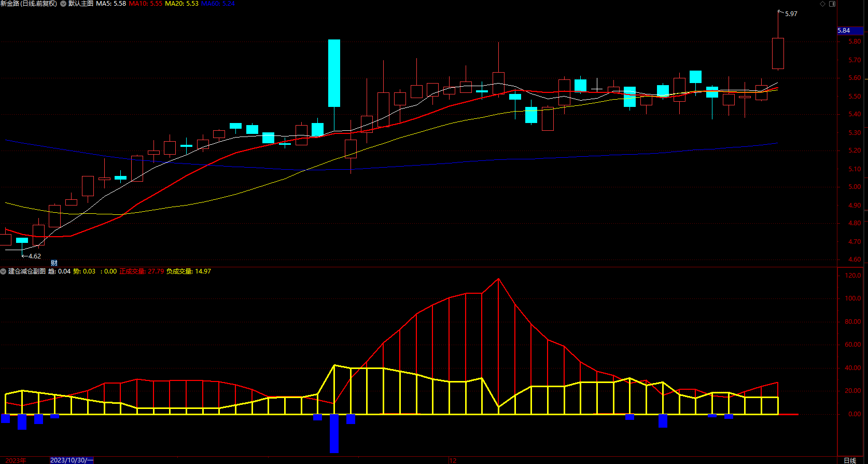Click the MA5: 5.58 legend

click(x=111, y=4)
